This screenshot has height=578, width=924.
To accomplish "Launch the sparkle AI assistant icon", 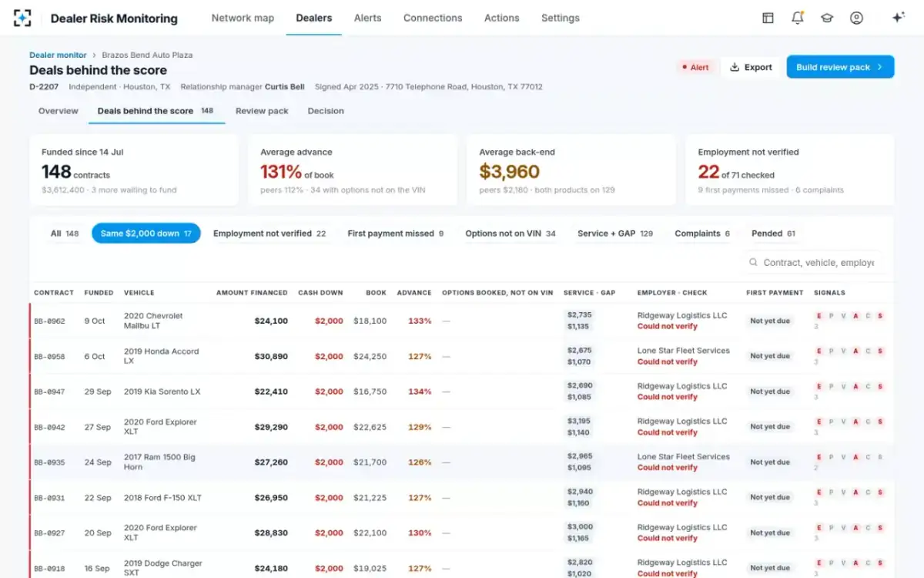I will pyautogui.click(x=898, y=18).
